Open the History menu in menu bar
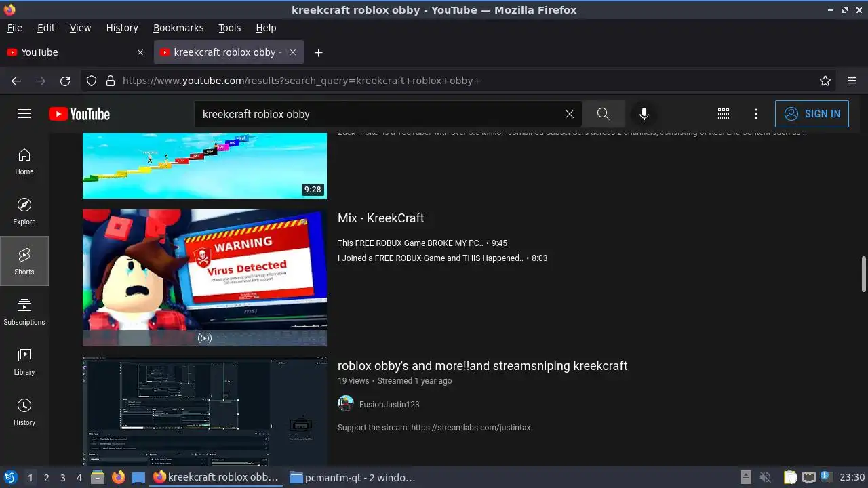 [122, 28]
